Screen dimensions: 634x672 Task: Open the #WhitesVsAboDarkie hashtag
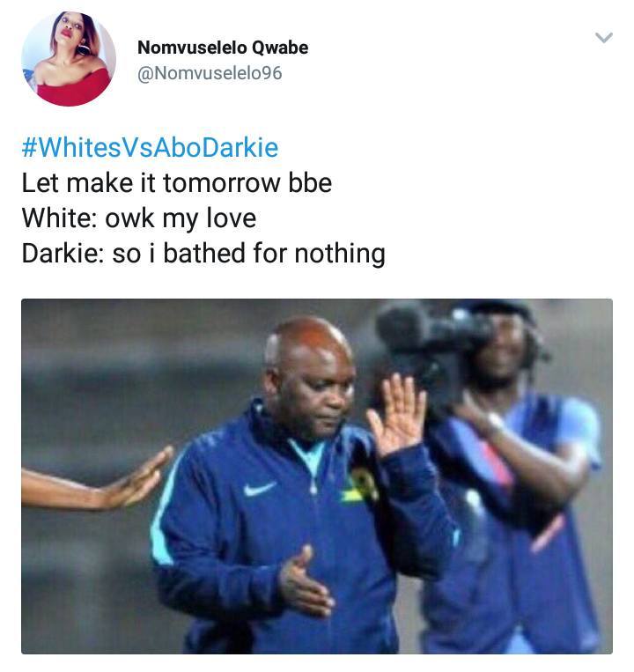point(150,147)
